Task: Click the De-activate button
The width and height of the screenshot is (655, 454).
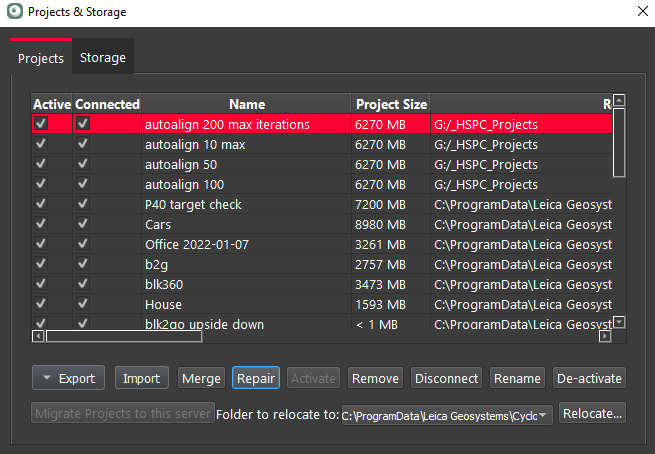Action: [589, 378]
